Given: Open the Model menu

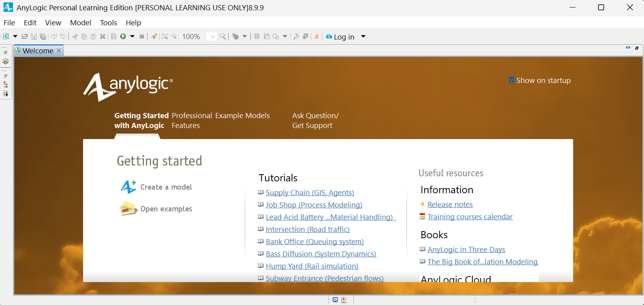Looking at the screenshot, I should pyautogui.click(x=81, y=23).
